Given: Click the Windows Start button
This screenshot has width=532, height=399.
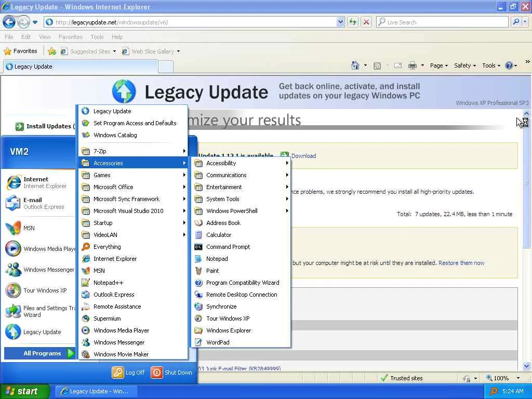Looking at the screenshot, I should click(25, 391).
